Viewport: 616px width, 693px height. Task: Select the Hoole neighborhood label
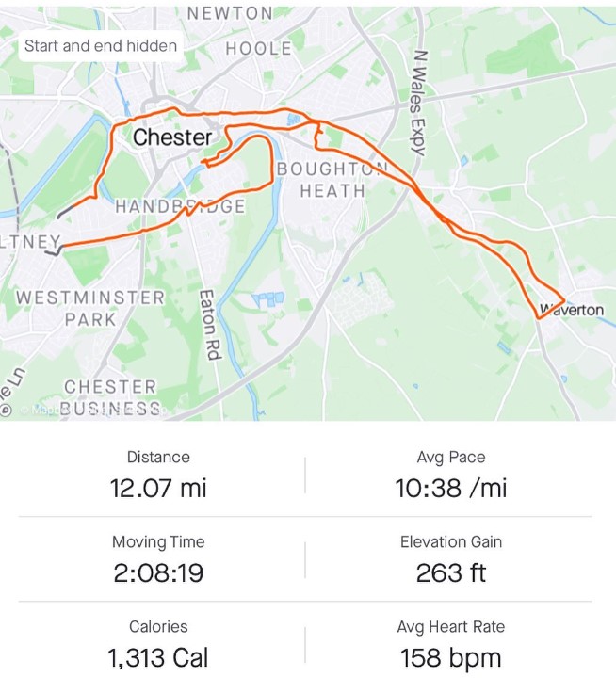259,49
